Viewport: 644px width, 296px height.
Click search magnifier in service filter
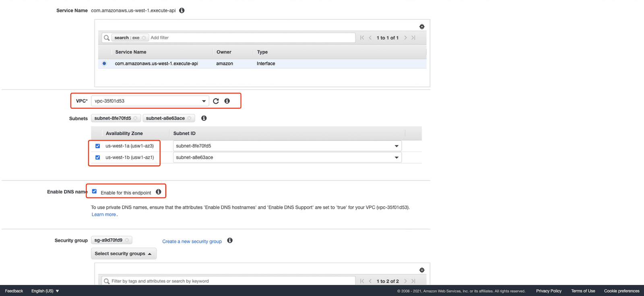click(x=107, y=38)
